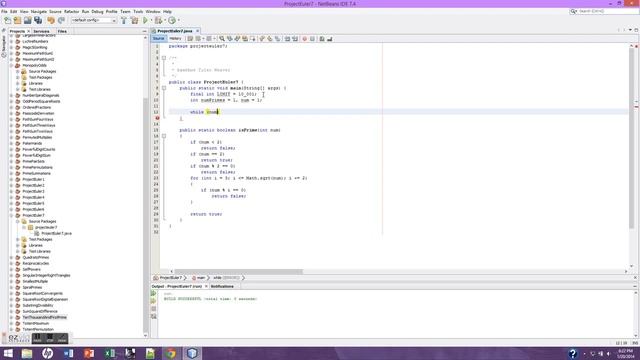This screenshot has height=360, width=640.
Task: Click the help question mark in taskbar
Action: (x=573, y=353)
